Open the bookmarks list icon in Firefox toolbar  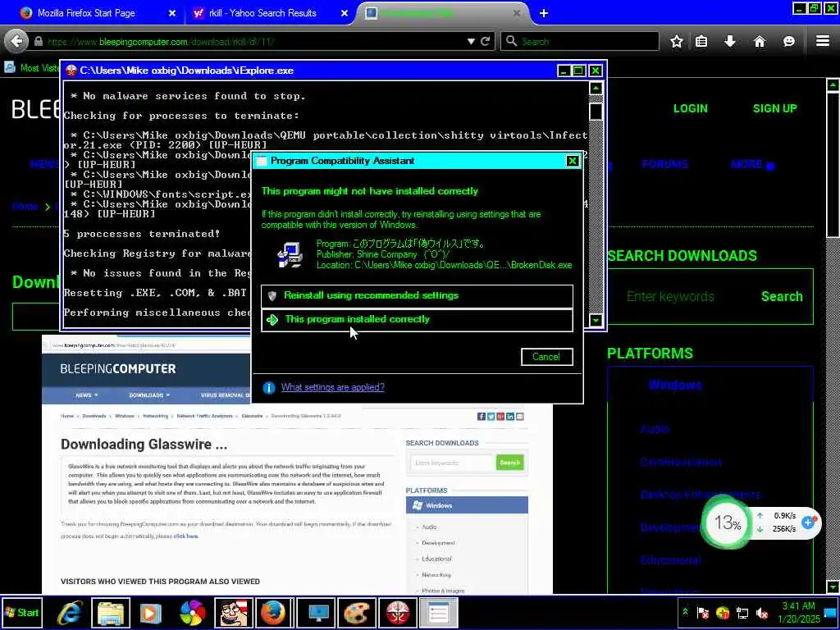click(701, 41)
